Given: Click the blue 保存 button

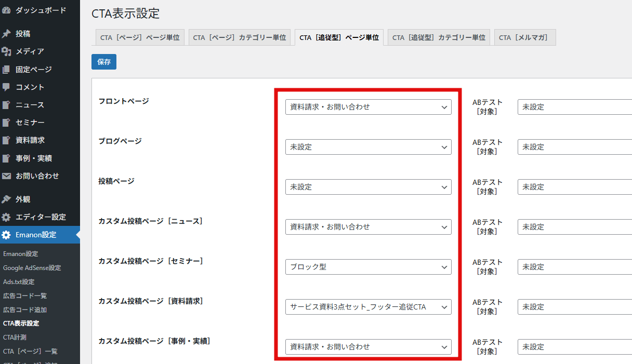Looking at the screenshot, I should click(x=103, y=61).
